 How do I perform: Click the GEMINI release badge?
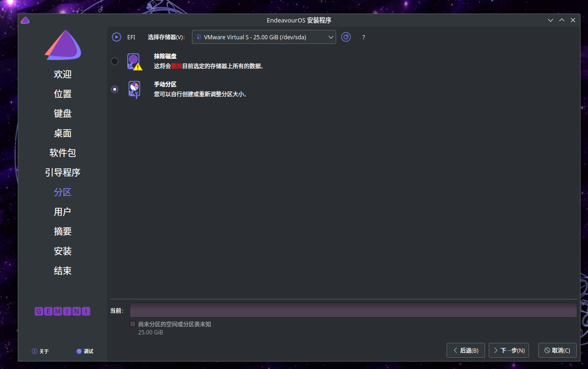coord(63,311)
